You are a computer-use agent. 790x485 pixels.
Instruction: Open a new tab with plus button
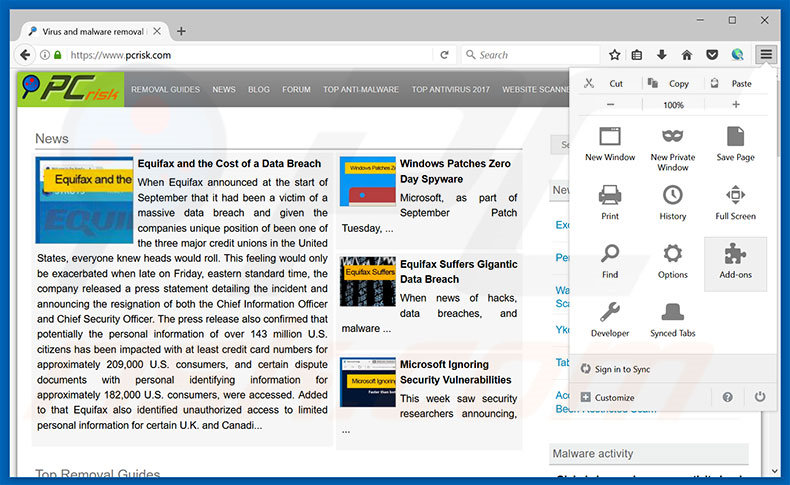[181, 31]
